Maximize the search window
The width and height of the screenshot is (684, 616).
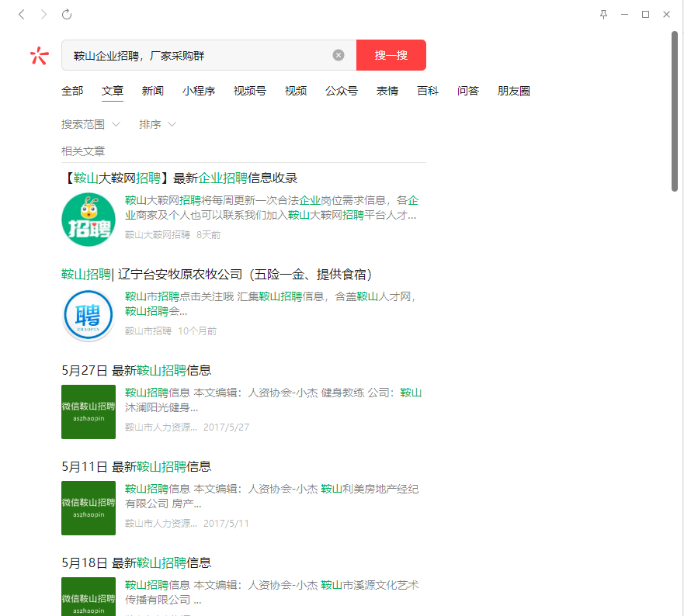(646, 15)
